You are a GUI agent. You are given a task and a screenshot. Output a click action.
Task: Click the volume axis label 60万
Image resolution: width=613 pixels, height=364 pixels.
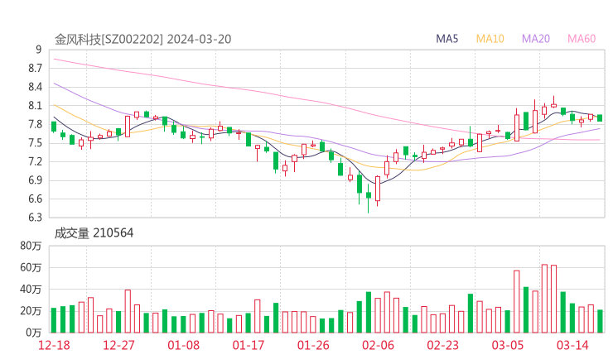click(x=31, y=267)
